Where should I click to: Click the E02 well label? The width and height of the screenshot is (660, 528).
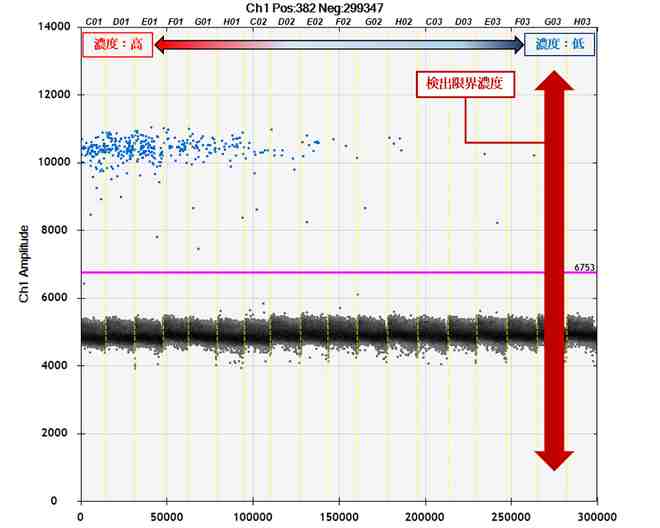(314, 21)
